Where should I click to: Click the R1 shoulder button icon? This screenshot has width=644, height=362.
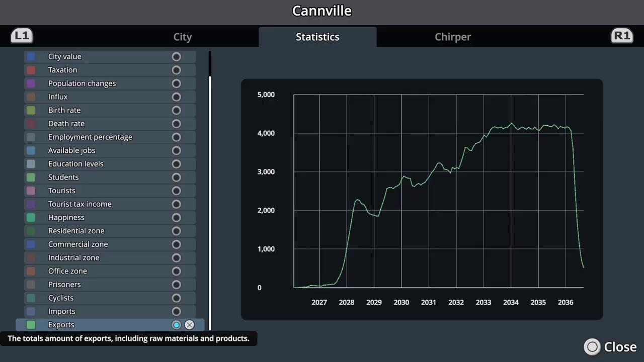[x=622, y=36]
